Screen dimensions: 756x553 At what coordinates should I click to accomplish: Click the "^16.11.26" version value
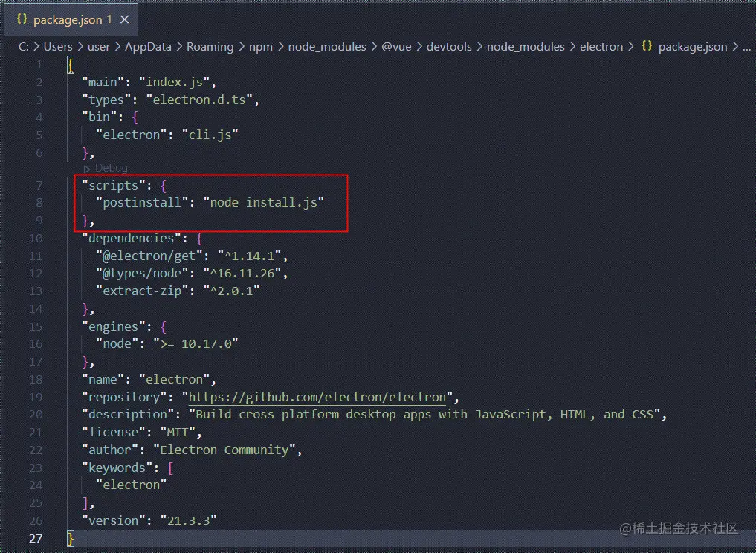[x=242, y=274]
